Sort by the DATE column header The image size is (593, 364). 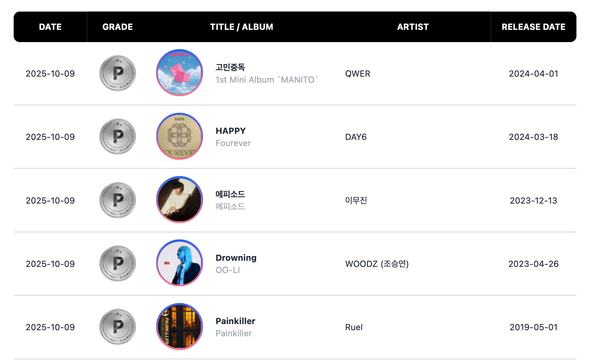(50, 27)
